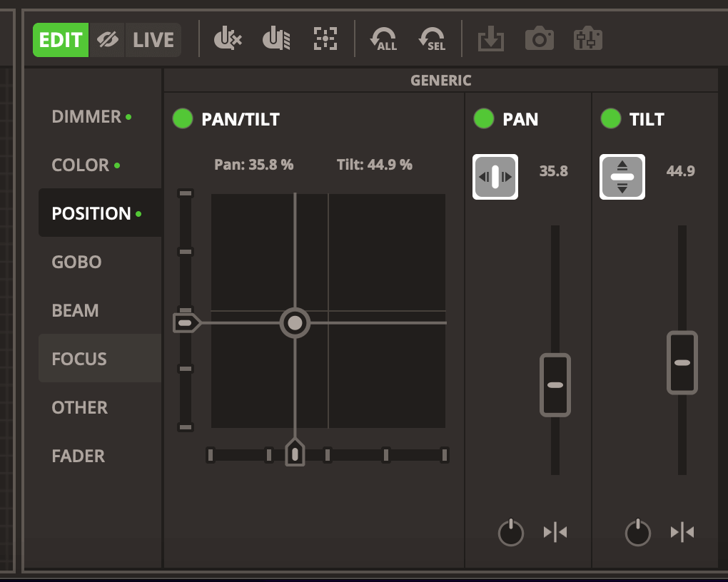The image size is (728, 582).
Task: Click the reset SEL selection icon
Action: [x=433, y=39]
